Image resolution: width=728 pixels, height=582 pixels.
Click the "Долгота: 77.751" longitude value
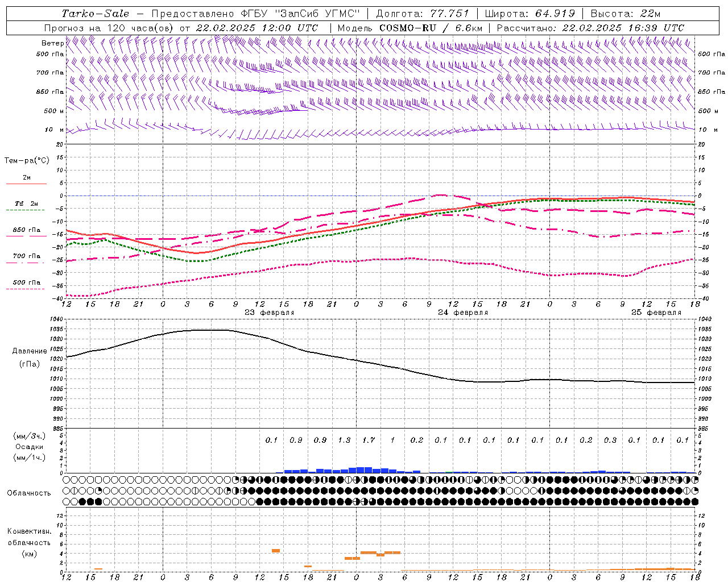pos(423,14)
